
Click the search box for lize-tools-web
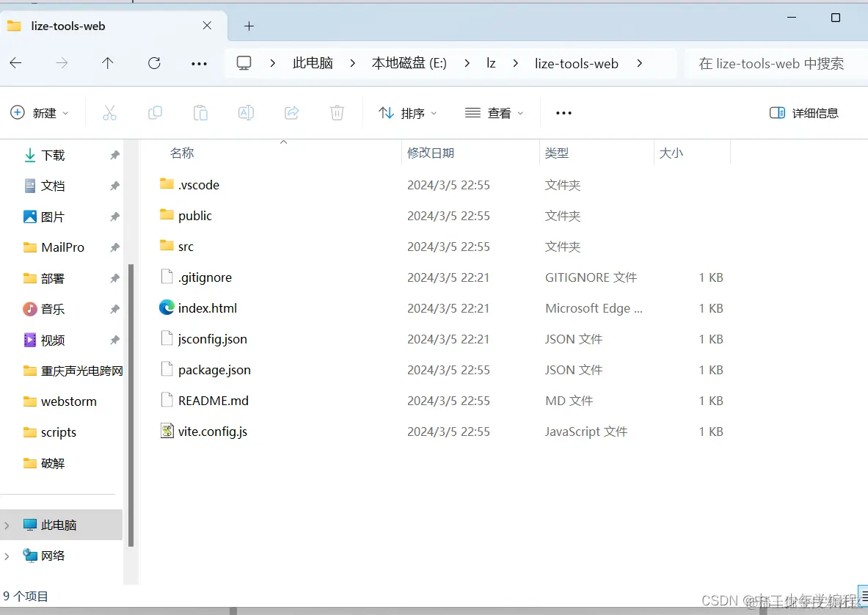772,63
